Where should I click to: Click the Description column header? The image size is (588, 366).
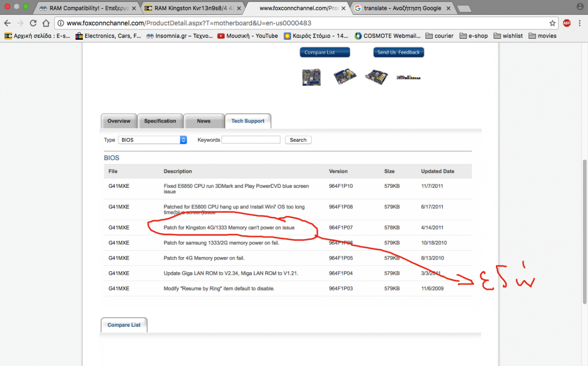point(178,171)
